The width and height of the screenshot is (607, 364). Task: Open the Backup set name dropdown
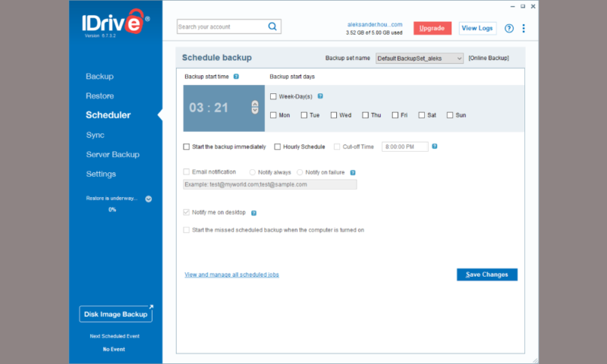pyautogui.click(x=419, y=58)
